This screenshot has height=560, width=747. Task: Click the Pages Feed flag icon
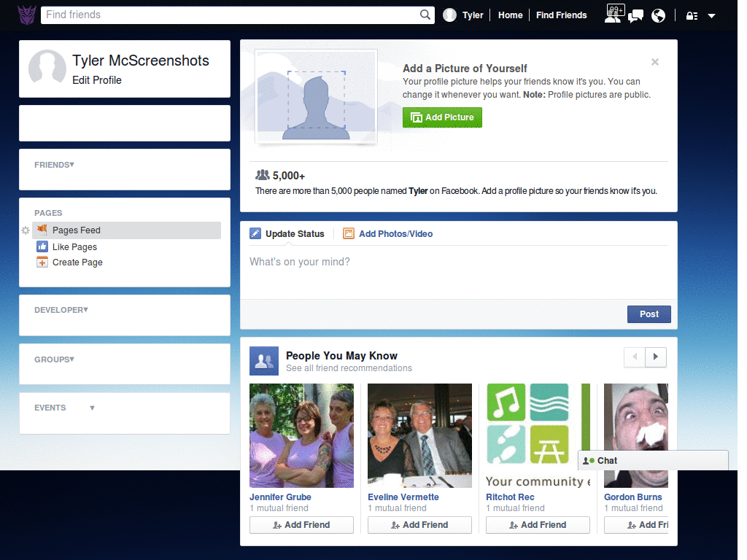tap(42, 230)
